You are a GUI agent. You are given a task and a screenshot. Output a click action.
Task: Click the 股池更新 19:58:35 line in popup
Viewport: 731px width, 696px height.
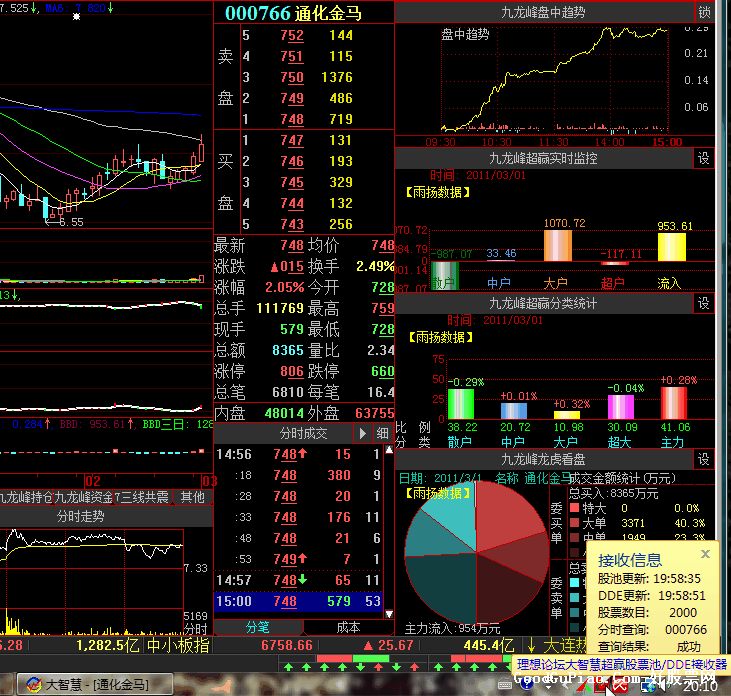[x=649, y=579]
